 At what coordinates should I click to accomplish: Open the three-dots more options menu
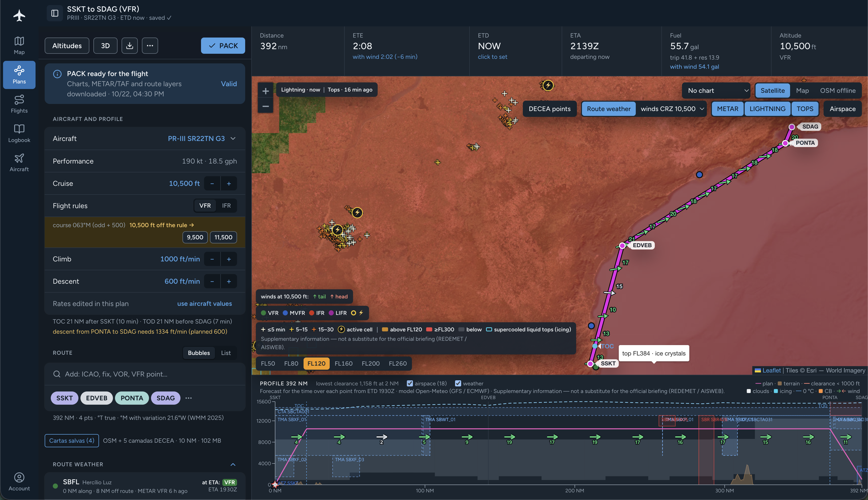150,46
